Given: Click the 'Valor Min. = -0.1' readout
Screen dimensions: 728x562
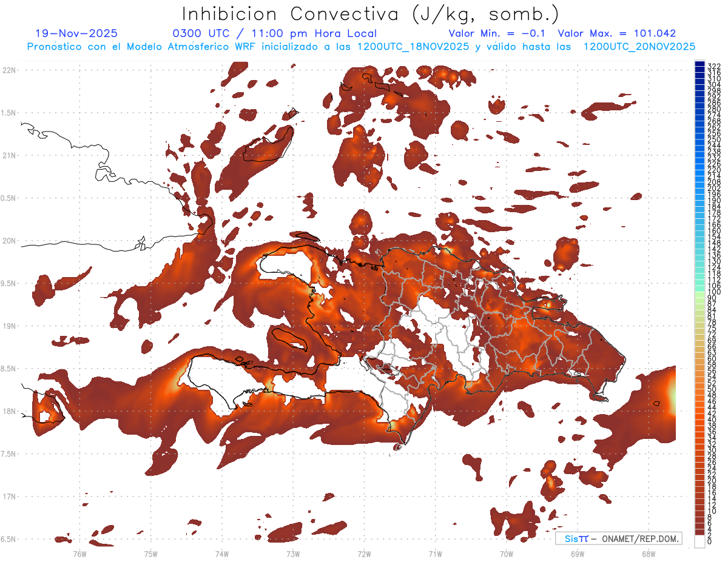Looking at the screenshot, I should click(498, 33).
